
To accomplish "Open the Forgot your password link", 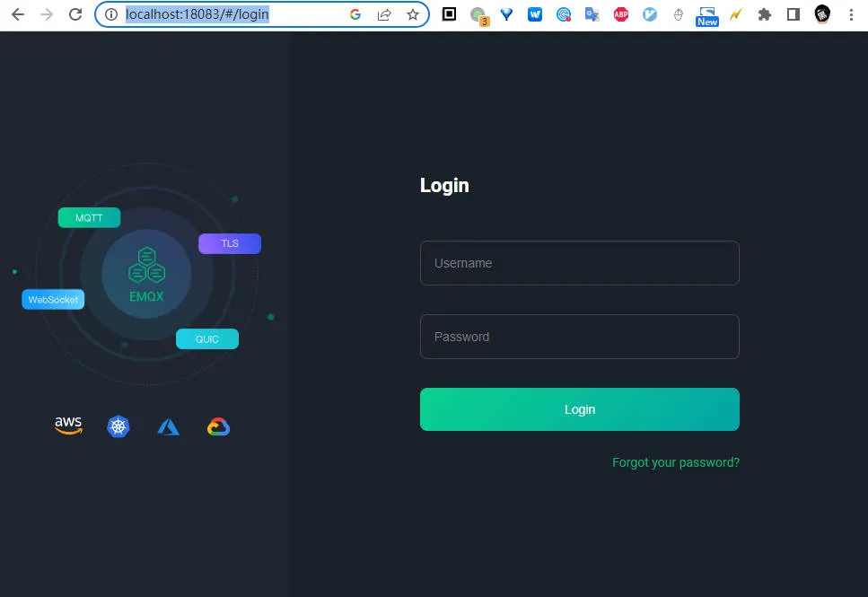I will pyautogui.click(x=675, y=462).
